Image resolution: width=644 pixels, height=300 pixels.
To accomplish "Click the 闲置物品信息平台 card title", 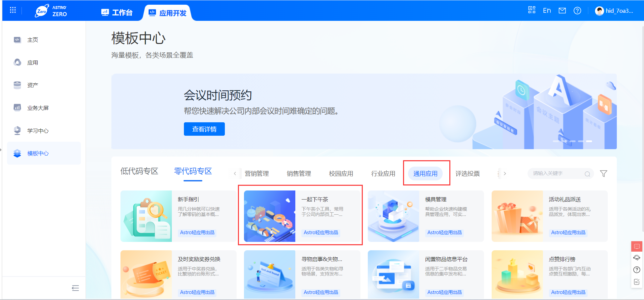I will [446, 259].
